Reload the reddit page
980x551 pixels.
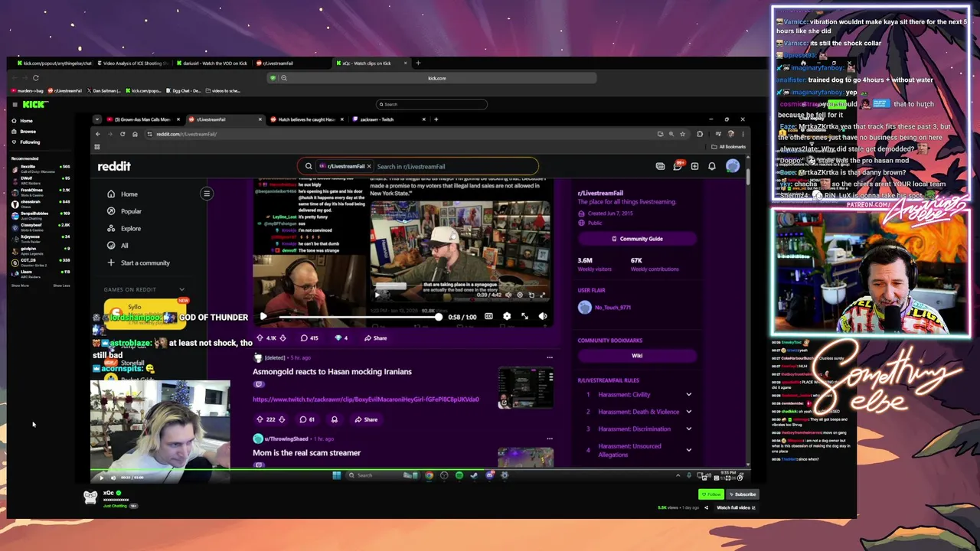122,134
